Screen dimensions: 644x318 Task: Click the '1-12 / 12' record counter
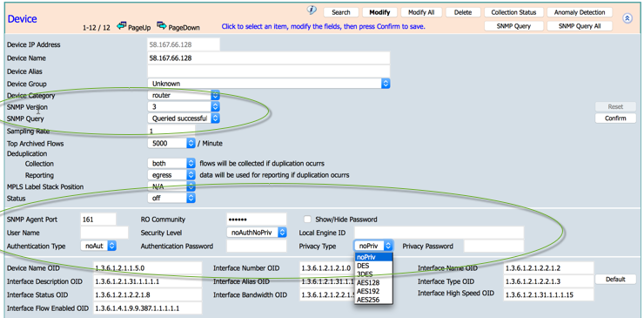97,28
